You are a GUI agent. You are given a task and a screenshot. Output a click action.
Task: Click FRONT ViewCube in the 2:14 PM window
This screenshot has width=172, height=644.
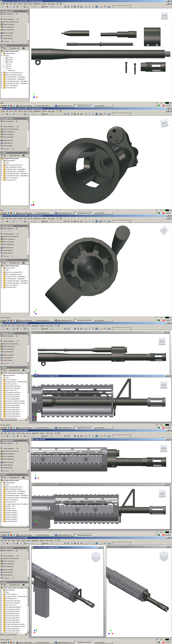click(x=164, y=448)
